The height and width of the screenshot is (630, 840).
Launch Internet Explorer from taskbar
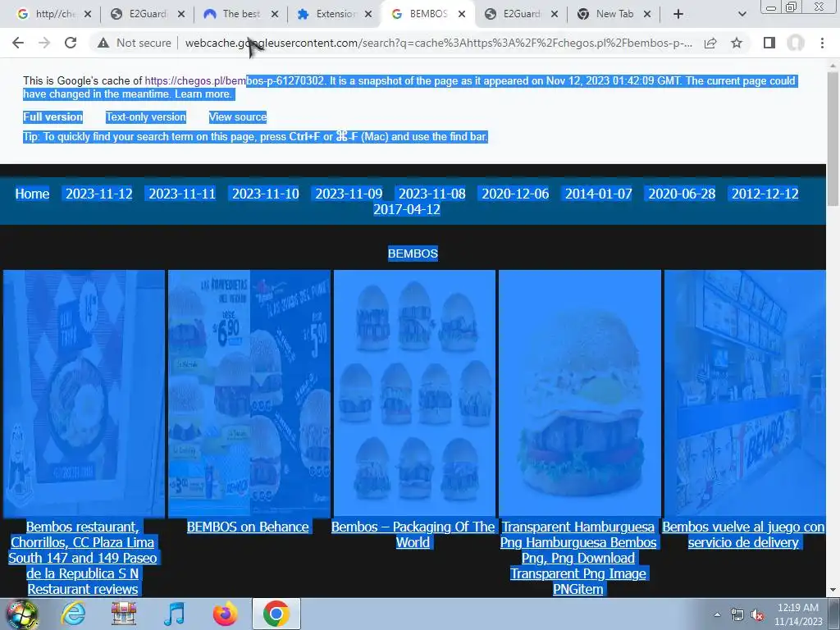click(x=73, y=614)
